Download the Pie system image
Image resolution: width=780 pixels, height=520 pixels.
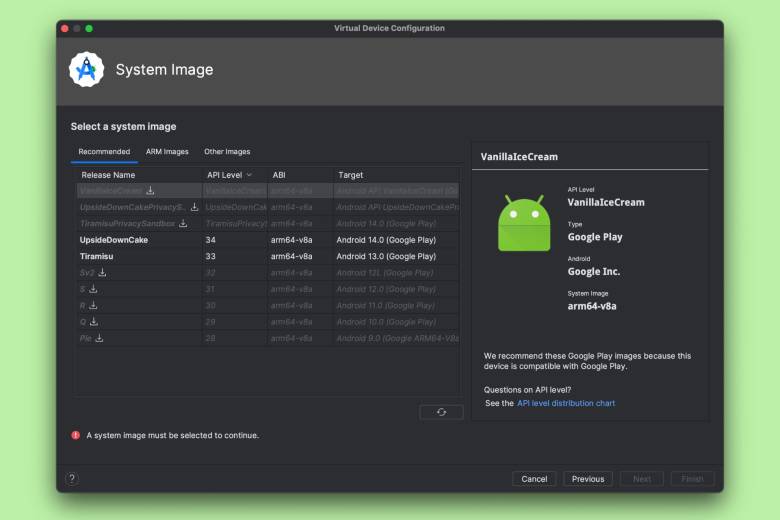pos(99,338)
